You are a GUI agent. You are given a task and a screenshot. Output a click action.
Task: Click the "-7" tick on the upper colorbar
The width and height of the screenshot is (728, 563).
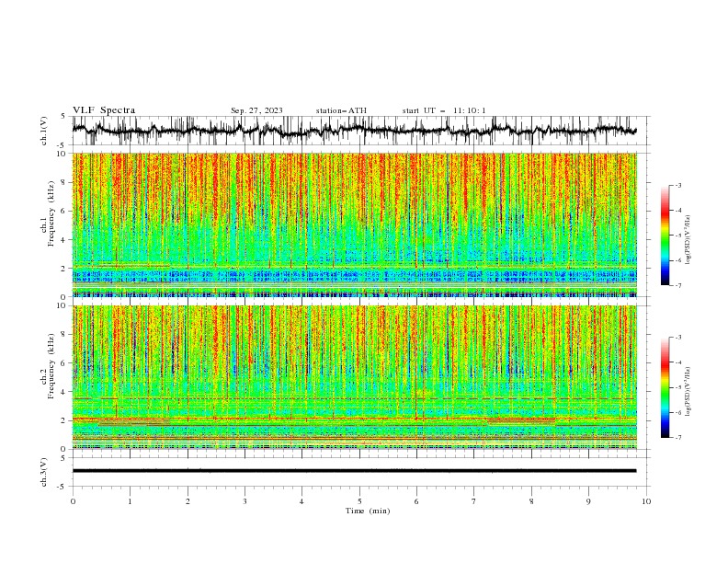click(678, 285)
